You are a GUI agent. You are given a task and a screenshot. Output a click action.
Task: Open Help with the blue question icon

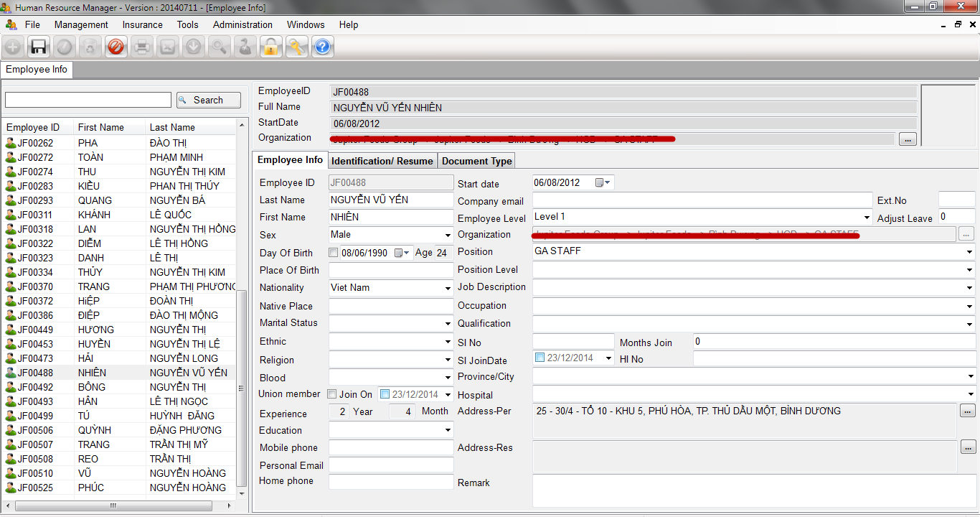(322, 47)
